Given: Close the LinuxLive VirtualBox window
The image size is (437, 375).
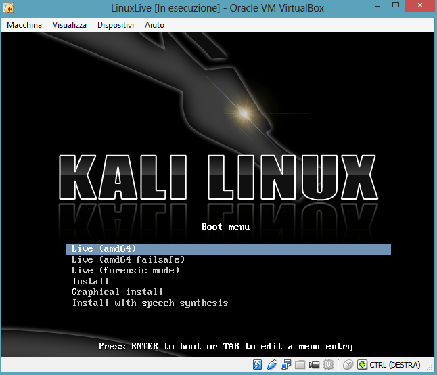Looking at the screenshot, I should [420, 6].
